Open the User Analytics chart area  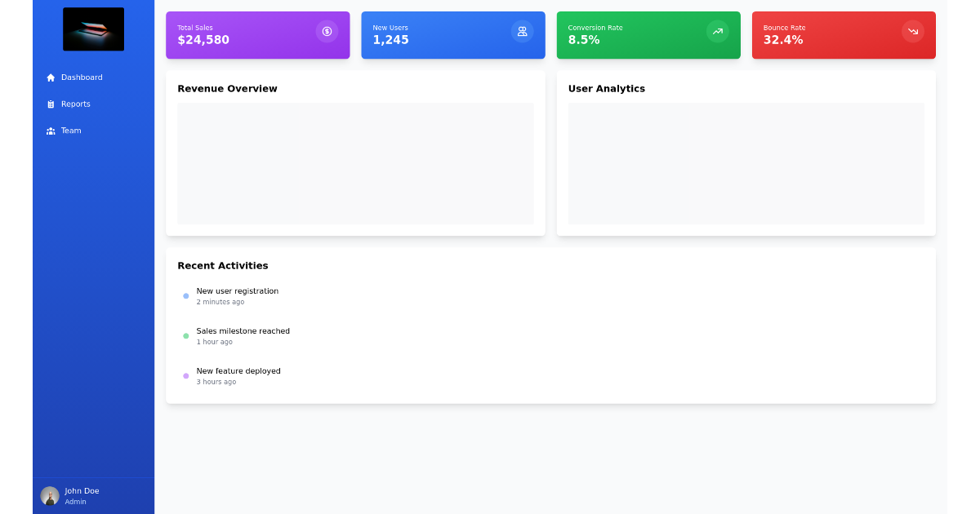(746, 163)
